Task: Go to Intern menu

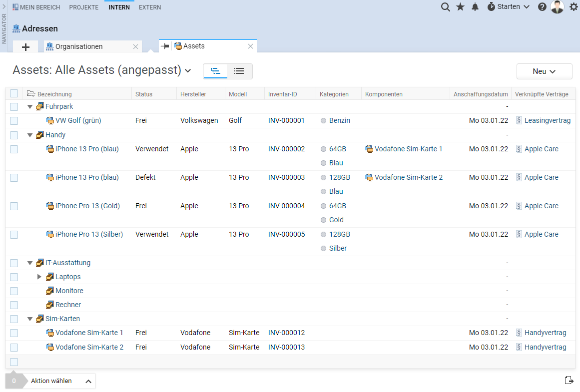Action: pos(119,7)
